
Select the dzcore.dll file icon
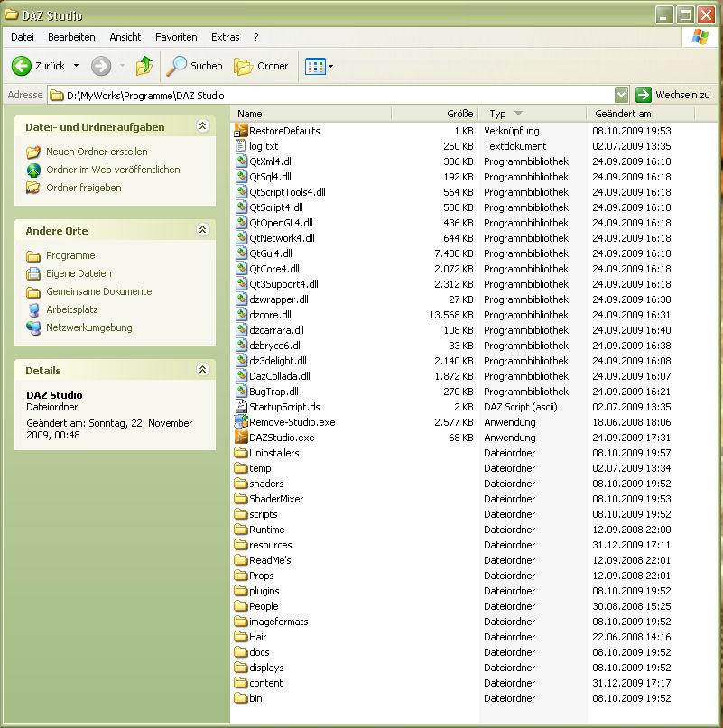241,314
